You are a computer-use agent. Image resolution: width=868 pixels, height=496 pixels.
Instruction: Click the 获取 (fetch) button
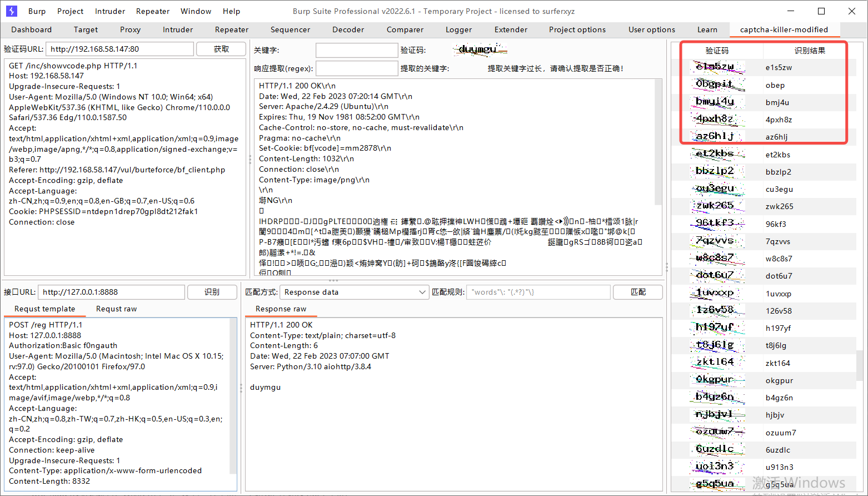(221, 49)
